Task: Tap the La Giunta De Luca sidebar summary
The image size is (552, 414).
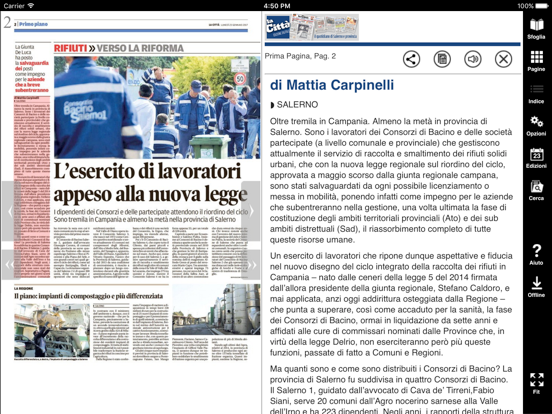Action: click(32, 69)
